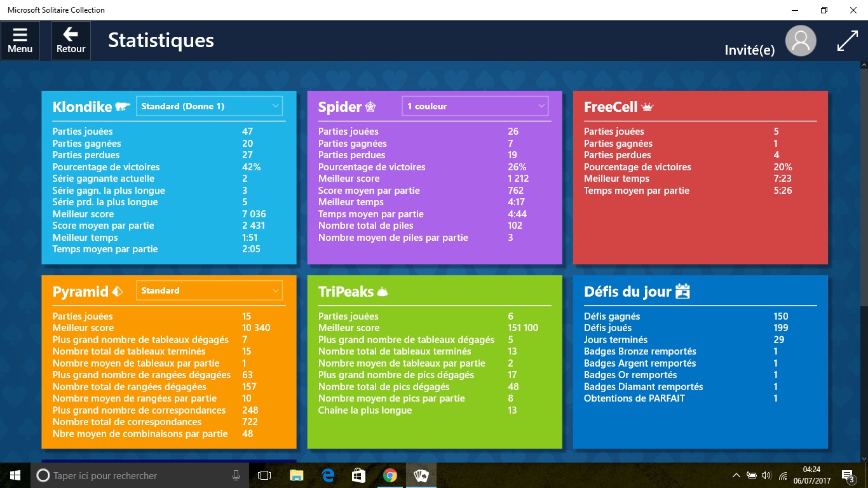
Task: Toggle full screen with diagonal arrows icon
Action: click(847, 41)
